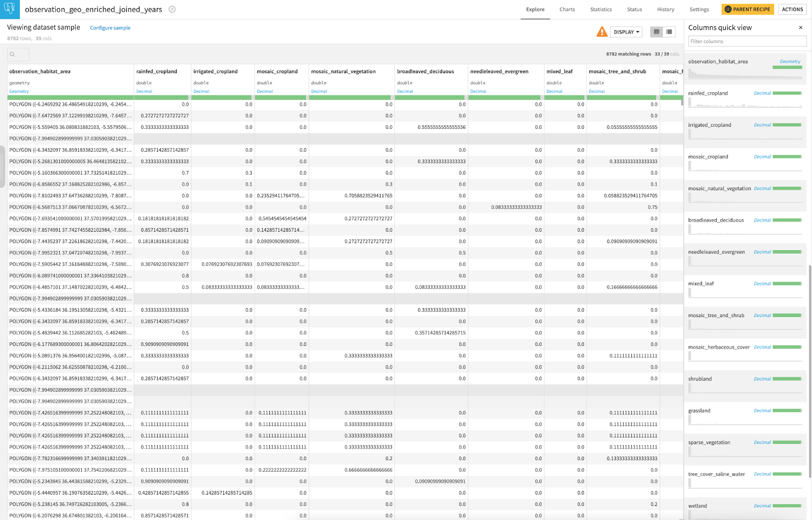Click cell value 0.2727272727272727 in rainfed_cropland
The width and height of the screenshot is (812, 520).
162,116
